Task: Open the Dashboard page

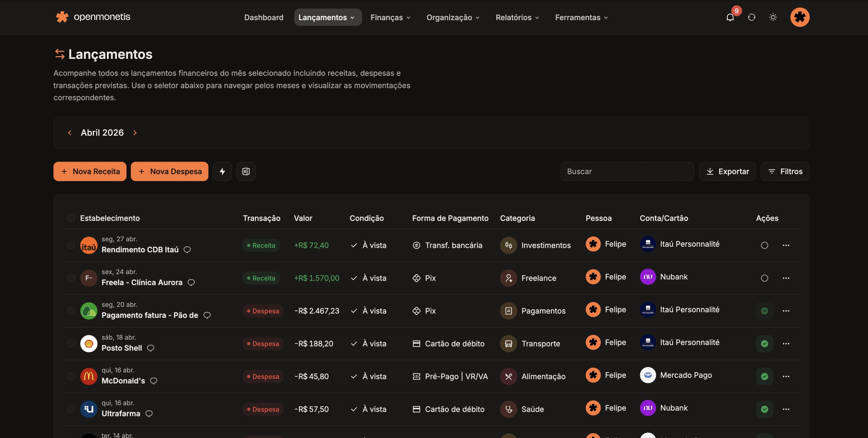Action: [x=263, y=17]
